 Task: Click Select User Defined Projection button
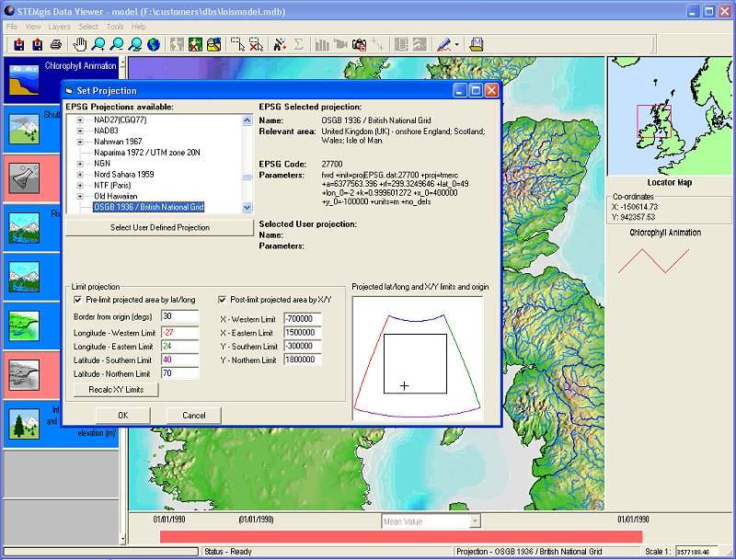click(160, 228)
